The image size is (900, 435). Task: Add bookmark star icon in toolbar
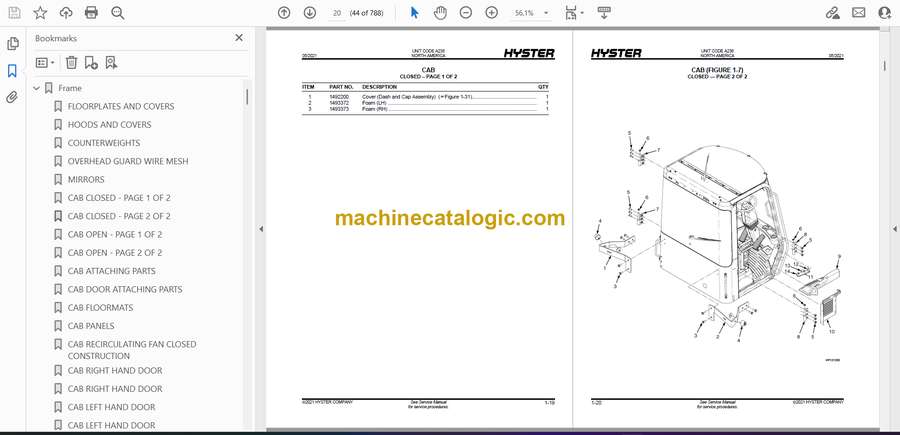[x=40, y=13]
